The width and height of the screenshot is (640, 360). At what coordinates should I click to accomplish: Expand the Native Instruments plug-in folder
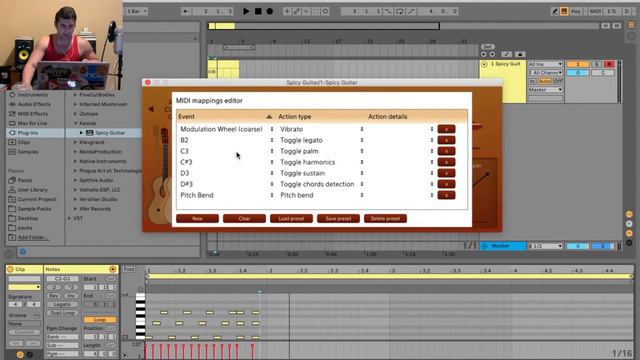coord(75,161)
